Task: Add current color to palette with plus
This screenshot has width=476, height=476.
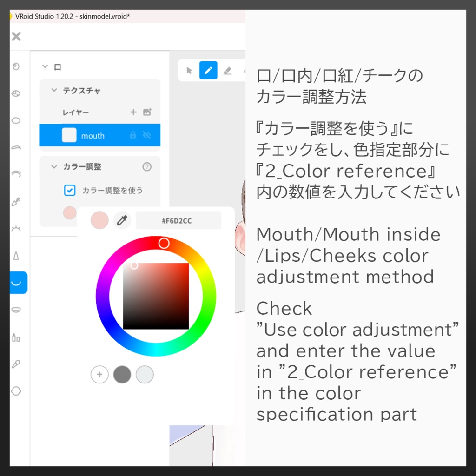Action: pos(99,374)
